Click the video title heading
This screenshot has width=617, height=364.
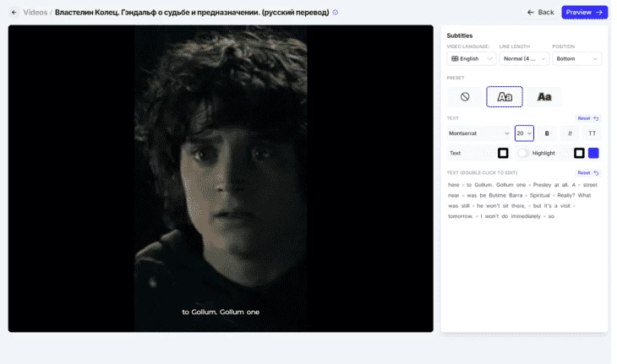click(192, 13)
